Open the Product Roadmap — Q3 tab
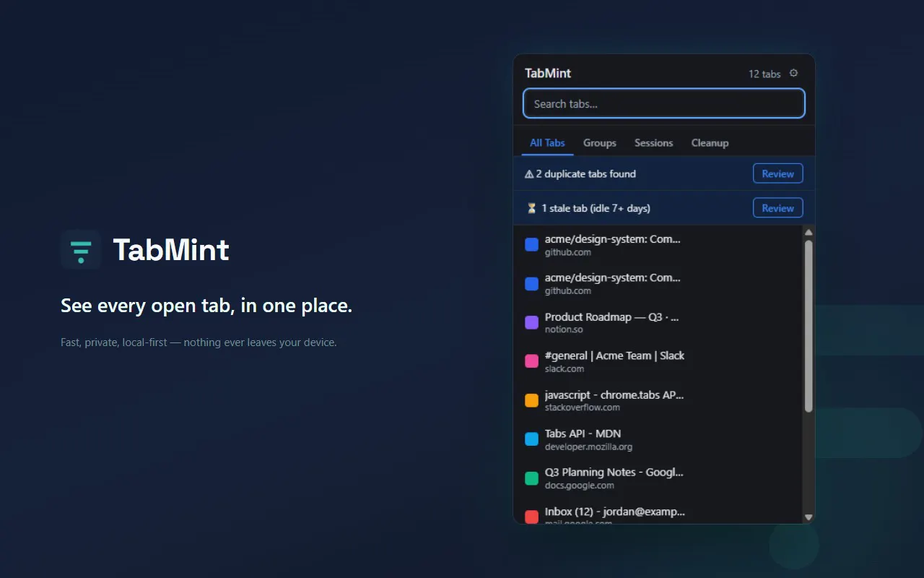Image resolution: width=924 pixels, height=578 pixels. (658, 322)
